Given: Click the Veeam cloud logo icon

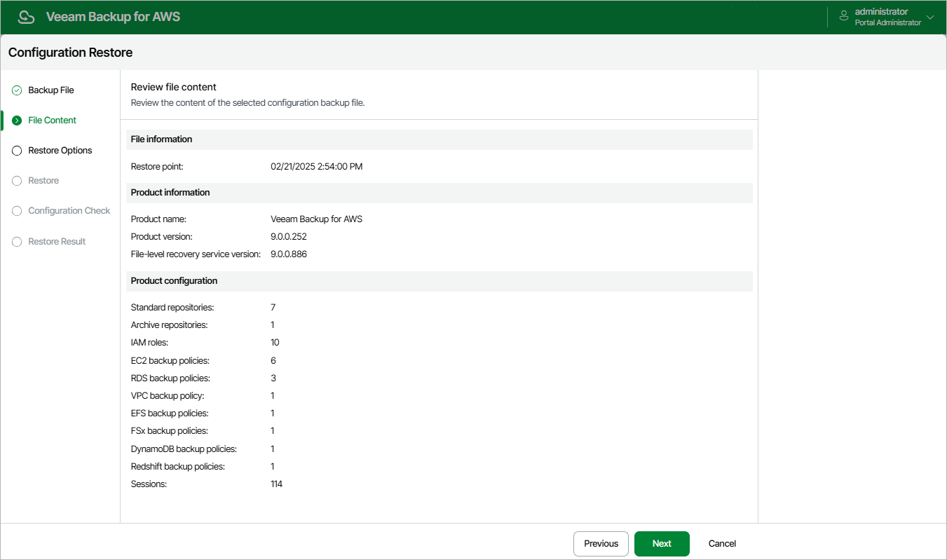Looking at the screenshot, I should [26, 17].
